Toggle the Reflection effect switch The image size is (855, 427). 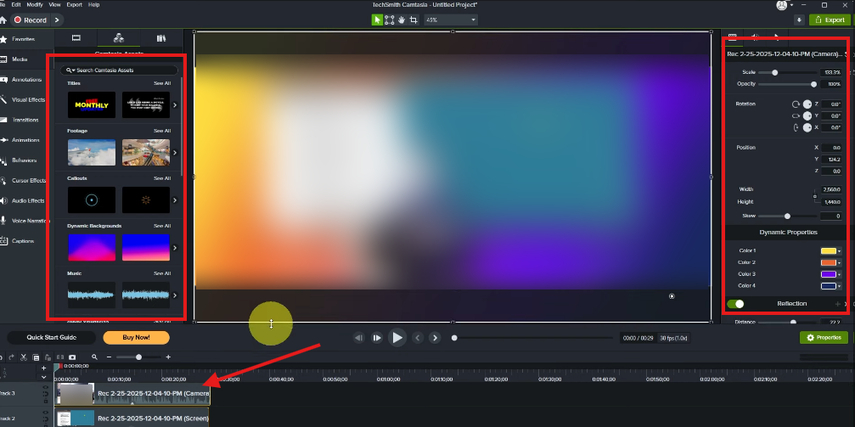coord(735,304)
